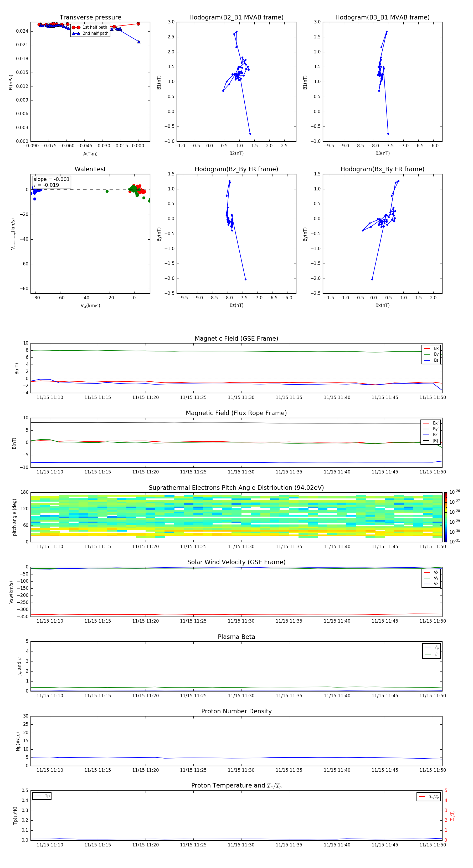The image size is (473, 868).
Task: Click the "Hodogram(Bz_By FR frame)" title
Action: pyautogui.click(x=236, y=169)
